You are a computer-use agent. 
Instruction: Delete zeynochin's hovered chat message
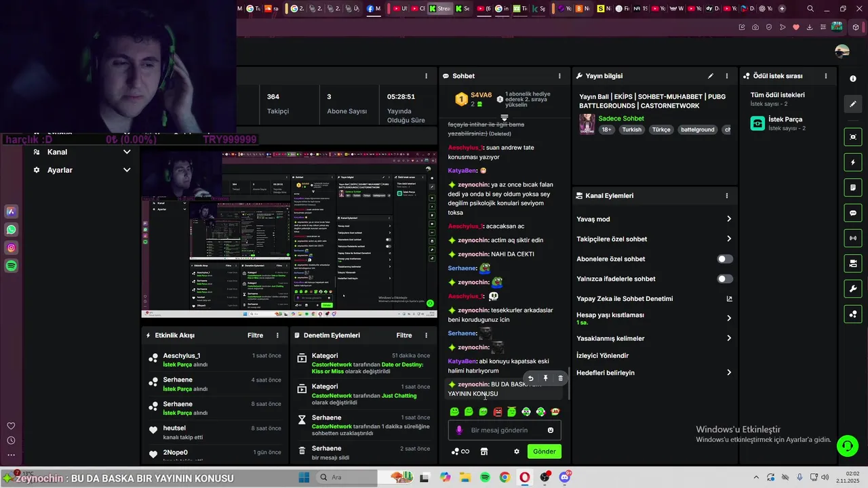tap(560, 378)
